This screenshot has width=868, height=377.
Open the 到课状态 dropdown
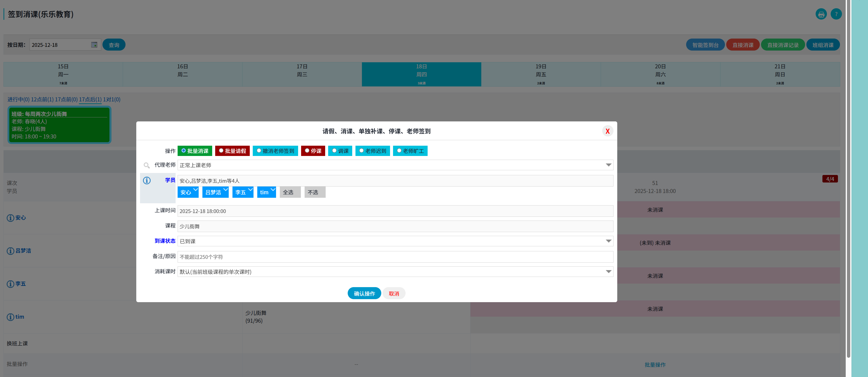(608, 241)
